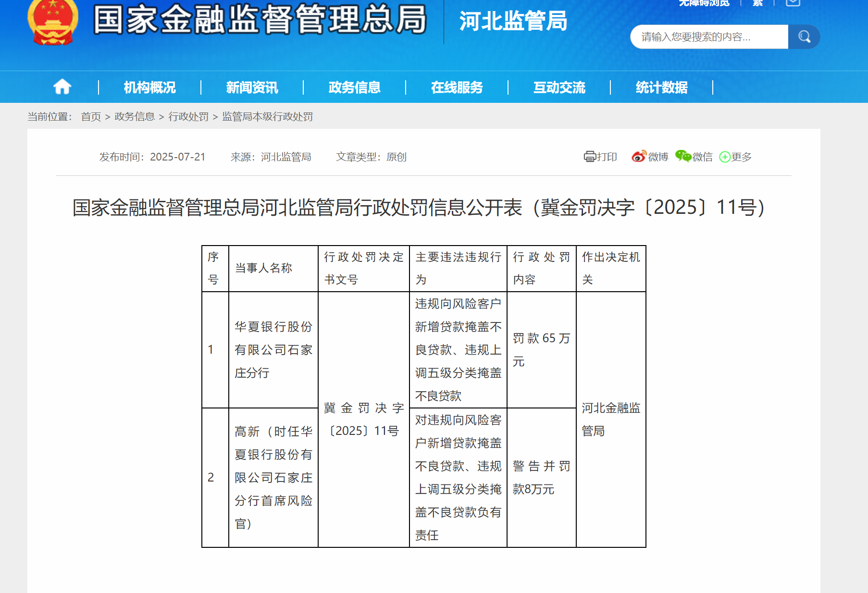Open the 在线服务 menu
868x593 pixels.
point(457,87)
